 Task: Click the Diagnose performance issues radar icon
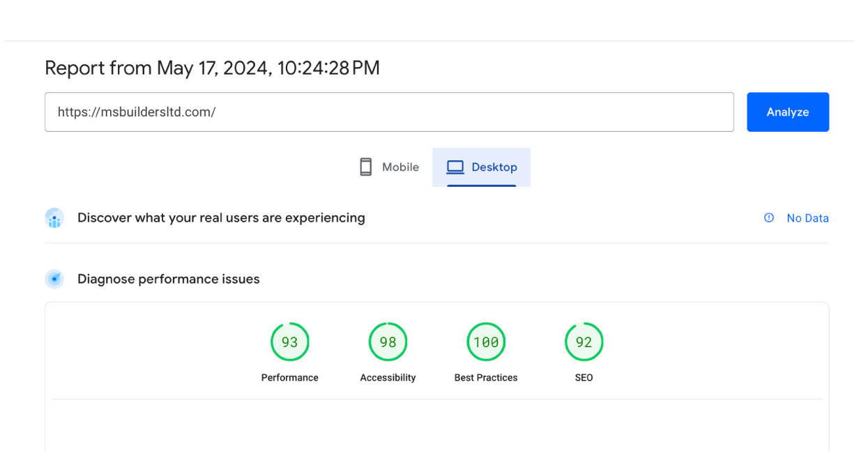[54, 280]
